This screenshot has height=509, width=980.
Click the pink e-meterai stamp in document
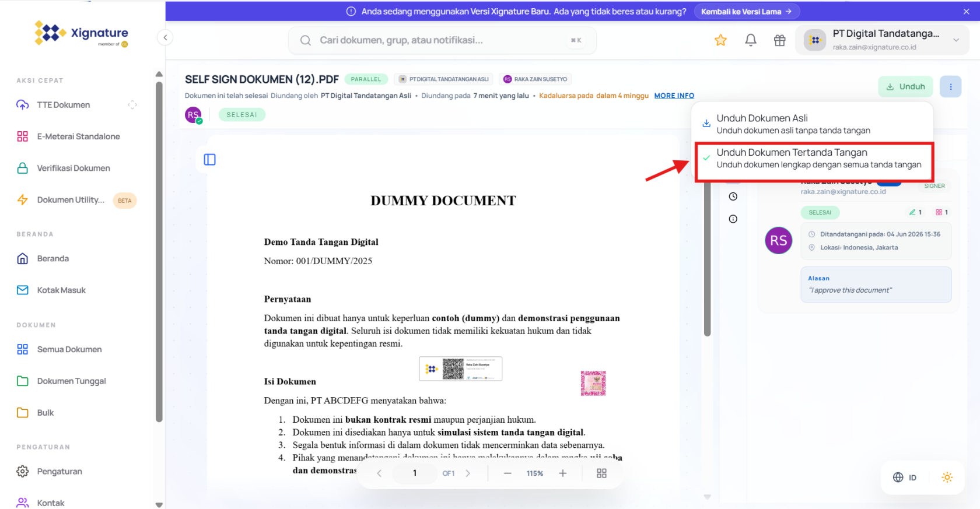[x=593, y=383]
